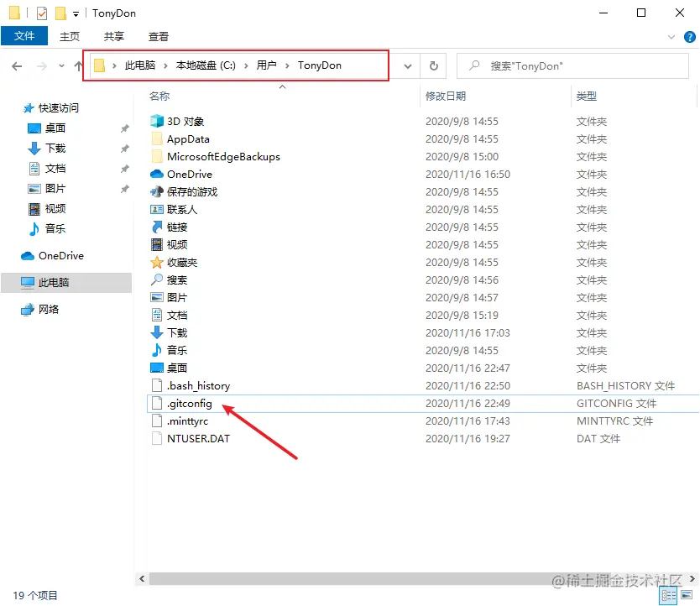
Task: Select the 下载 arrow icon in file list
Action: tap(157, 332)
